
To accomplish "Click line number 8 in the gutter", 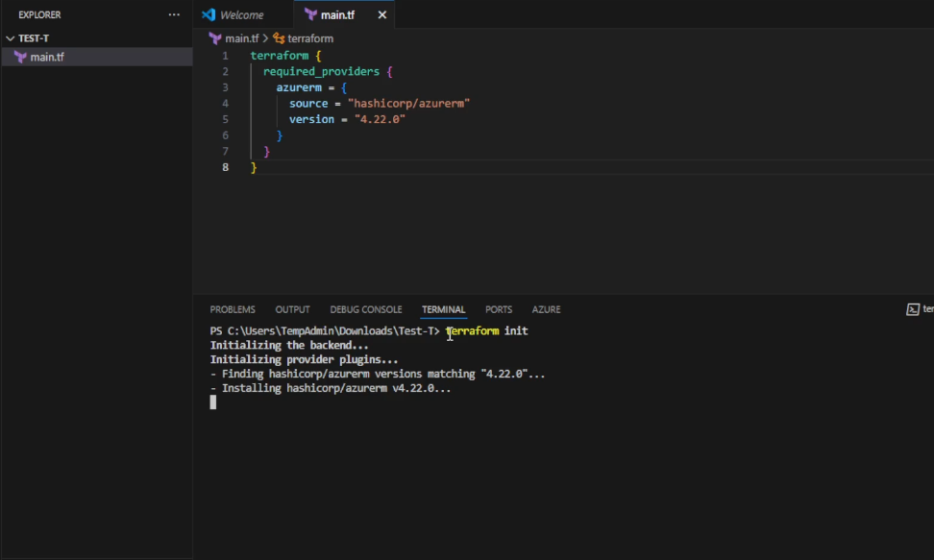I will click(225, 167).
